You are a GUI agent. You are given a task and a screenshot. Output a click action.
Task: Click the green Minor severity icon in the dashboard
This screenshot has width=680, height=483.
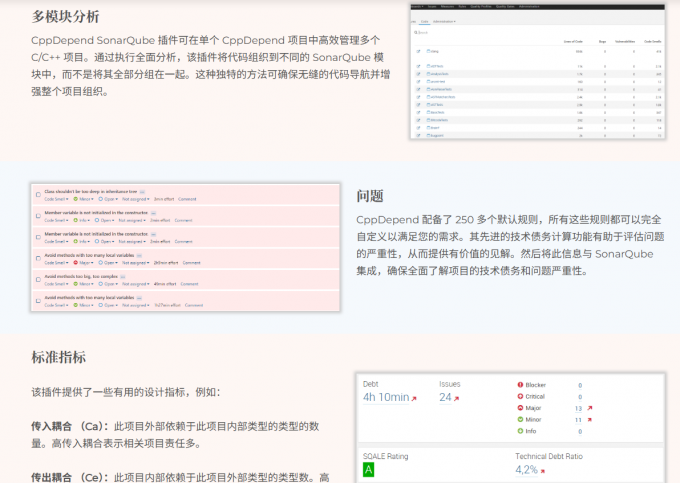(520, 419)
